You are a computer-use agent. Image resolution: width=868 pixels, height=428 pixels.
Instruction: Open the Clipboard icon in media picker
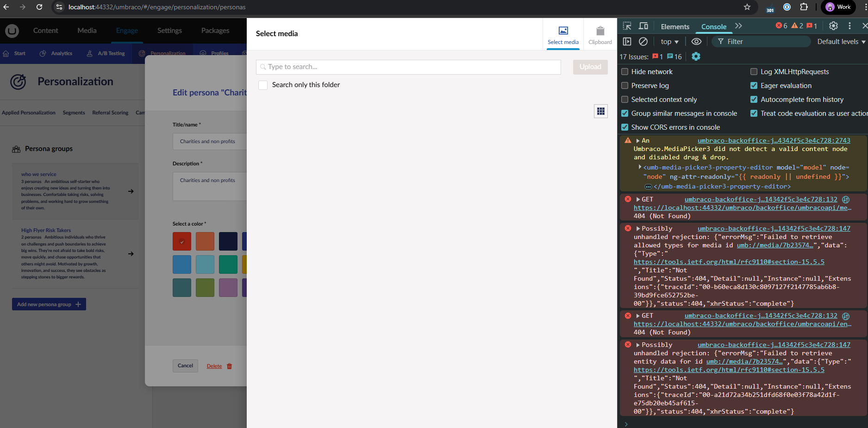click(x=600, y=35)
